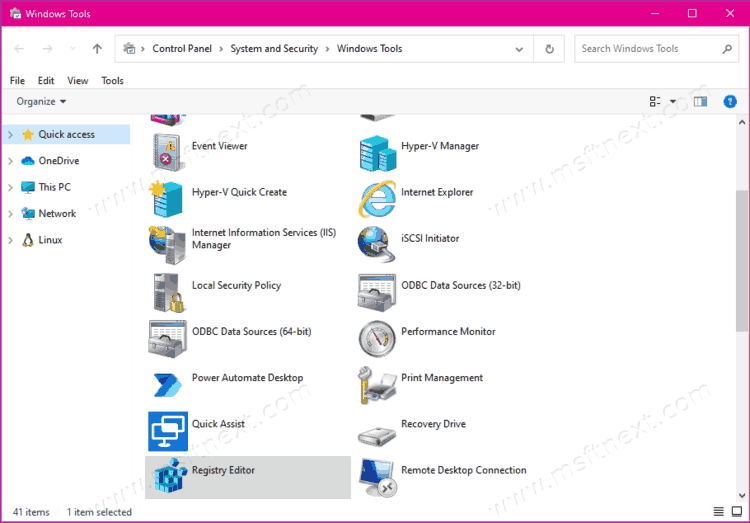Click the 'Print Management' label
Screen dimensions: 750x523
[442, 378]
